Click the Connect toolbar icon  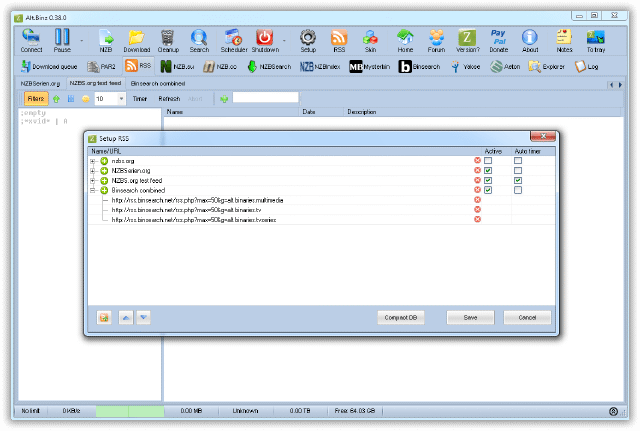31,41
